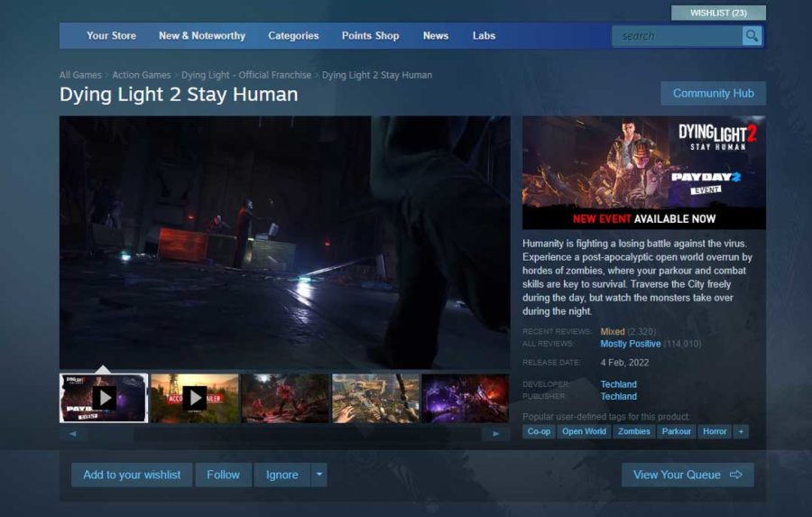
Task: Follow Dying Light 2 Stay Human
Action: [x=223, y=475]
